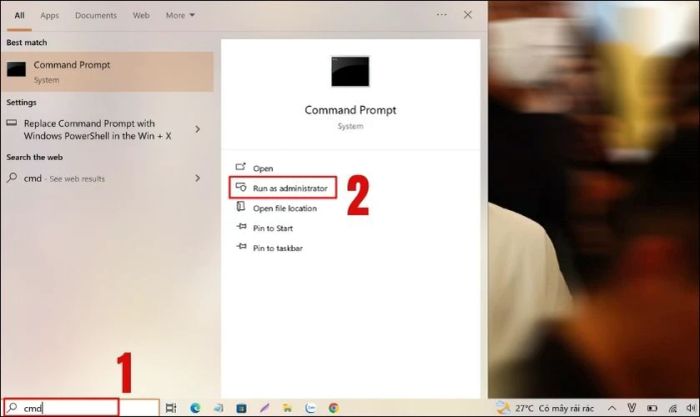Viewport: 700px width, 417px height.
Task: Open the yellow folder-style taskbar app
Action: pos(288,408)
